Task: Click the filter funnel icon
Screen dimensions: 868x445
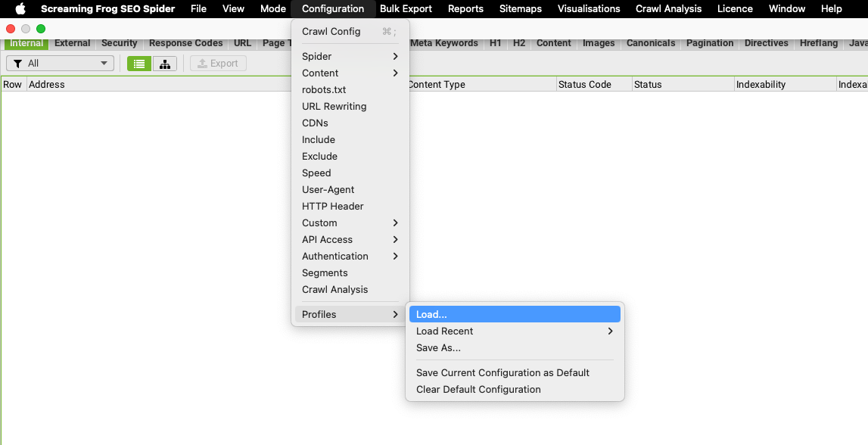Action: pos(17,64)
